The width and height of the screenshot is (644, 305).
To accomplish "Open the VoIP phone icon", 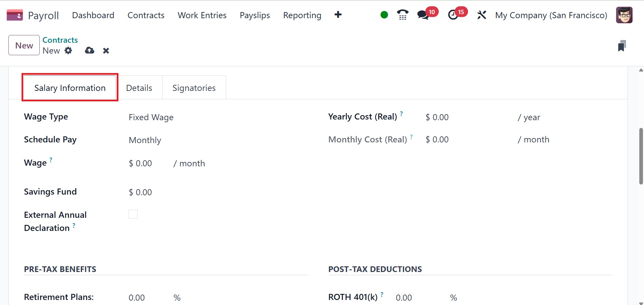I will (402, 15).
